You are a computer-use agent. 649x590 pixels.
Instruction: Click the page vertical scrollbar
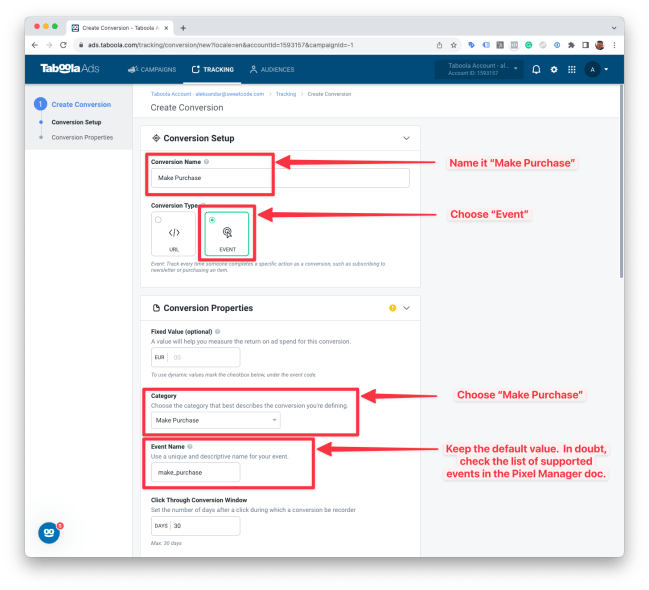(x=621, y=182)
